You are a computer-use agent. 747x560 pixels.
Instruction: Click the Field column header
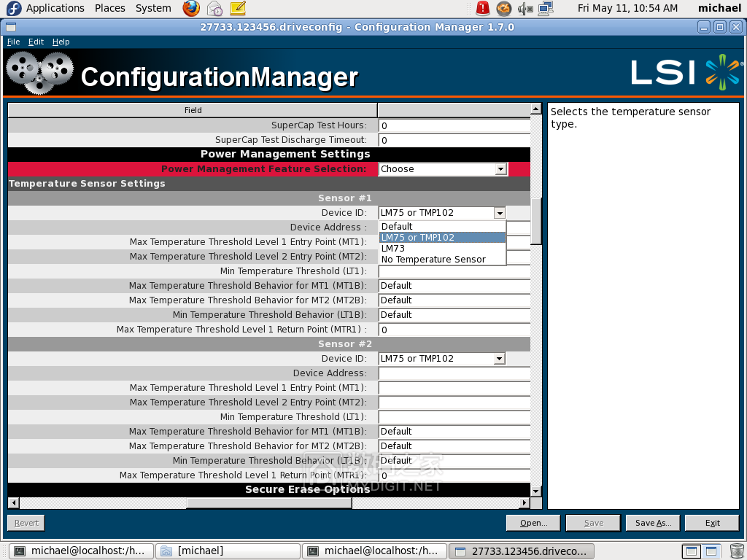tap(193, 111)
